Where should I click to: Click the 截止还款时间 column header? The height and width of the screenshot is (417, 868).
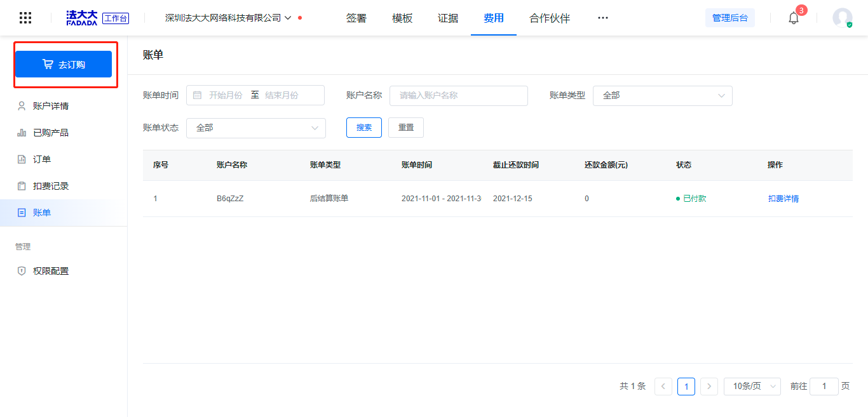pos(516,165)
